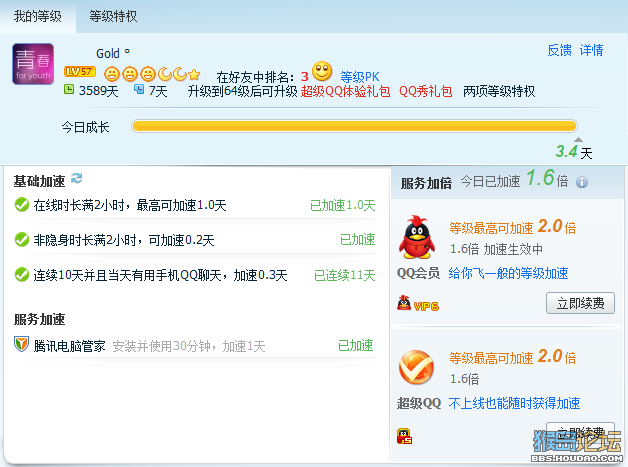Open 不上线也能随时获得加速 link
This screenshot has height=467, width=628.
coord(514,403)
